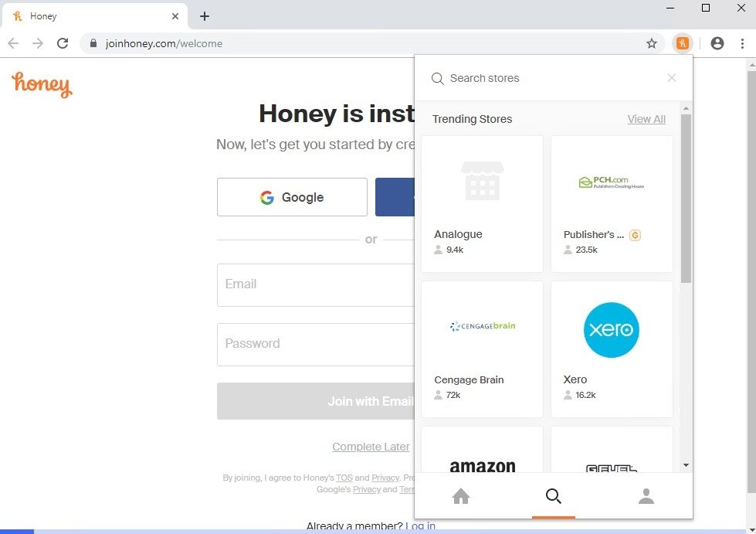Open the Analogue store card
Screen dimensions: 756x534
482,203
